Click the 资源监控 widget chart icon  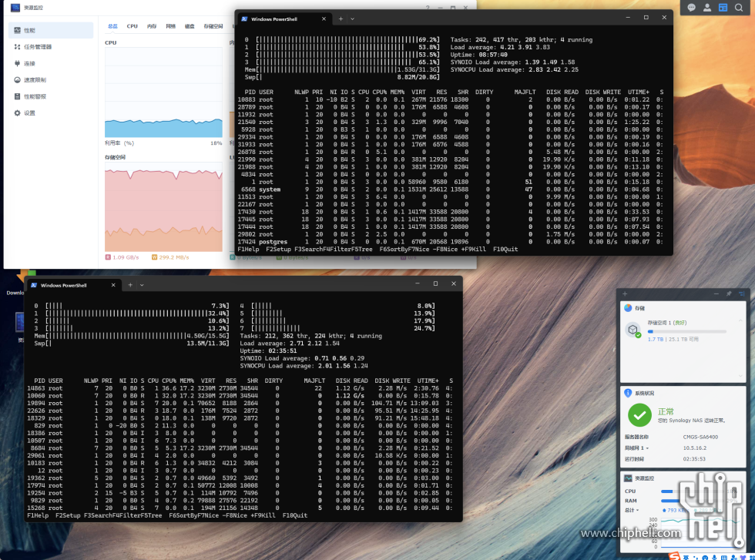[x=628, y=478]
